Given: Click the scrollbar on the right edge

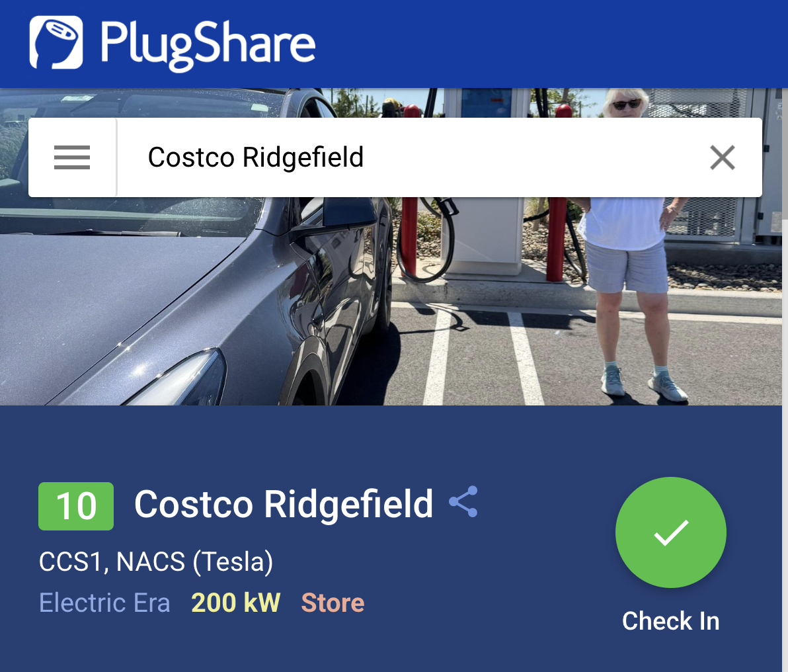Looking at the screenshot, I should point(785,154).
